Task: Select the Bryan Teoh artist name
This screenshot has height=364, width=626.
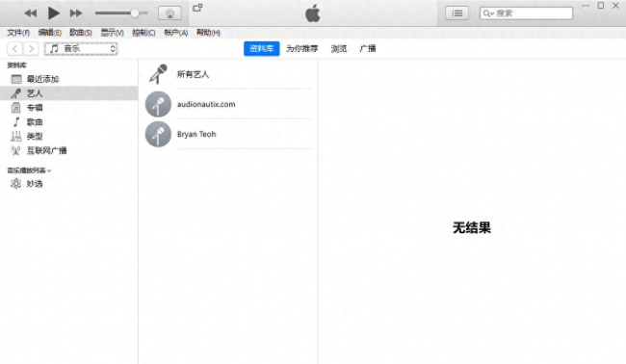Action: point(196,134)
